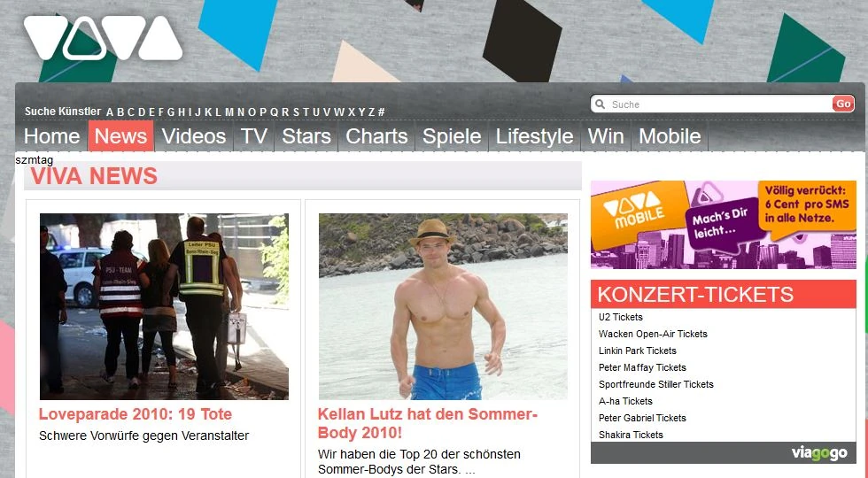Click the VIVA logo in the header
Viewport: 868px width, 478px height.
pos(103,37)
